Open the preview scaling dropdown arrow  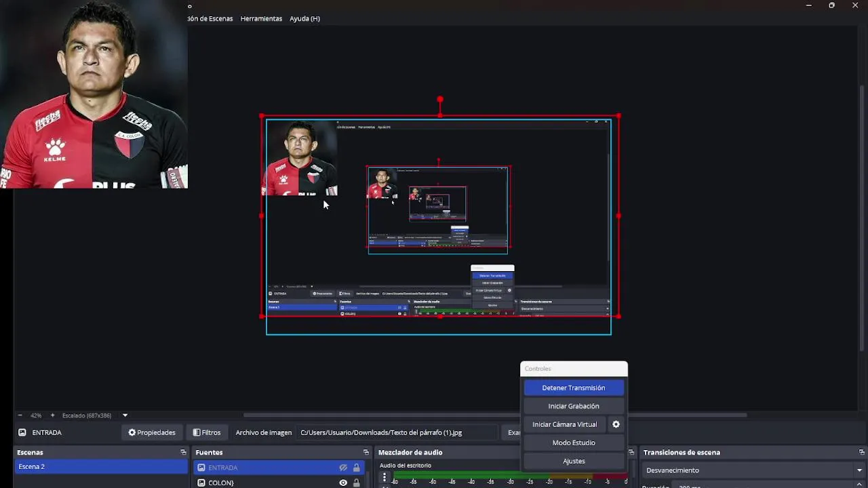[125, 415]
